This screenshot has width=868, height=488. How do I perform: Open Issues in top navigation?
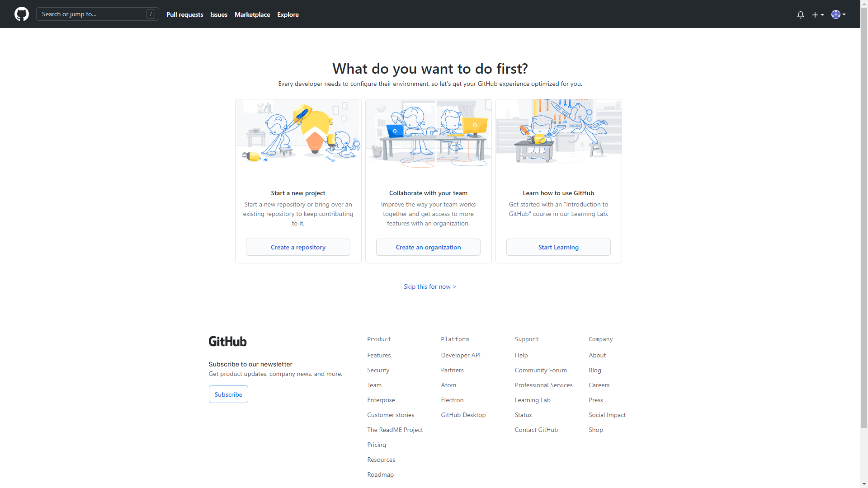(219, 14)
